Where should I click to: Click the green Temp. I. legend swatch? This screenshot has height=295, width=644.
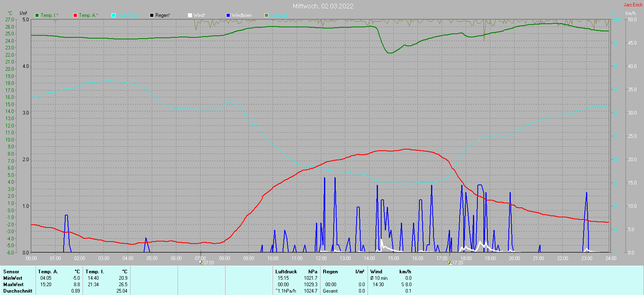pyautogui.click(x=37, y=15)
